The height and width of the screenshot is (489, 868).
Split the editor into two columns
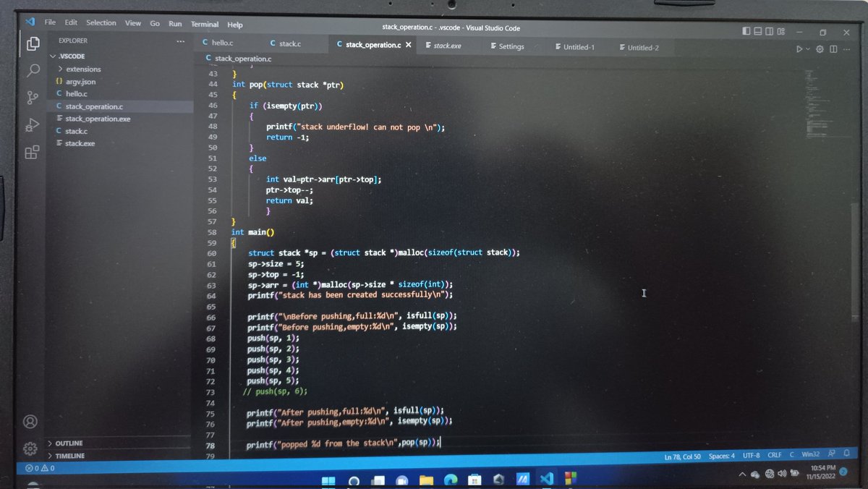(835, 48)
